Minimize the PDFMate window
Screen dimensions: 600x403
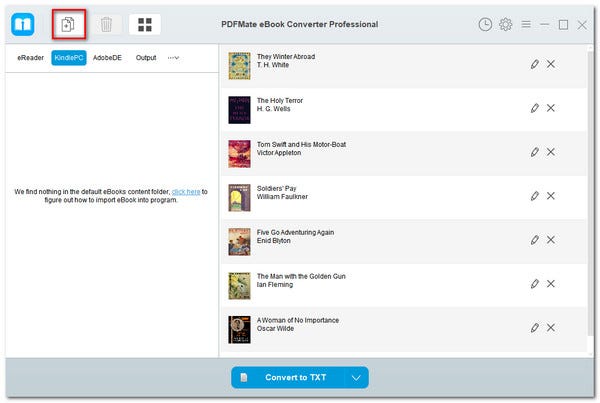tap(545, 24)
